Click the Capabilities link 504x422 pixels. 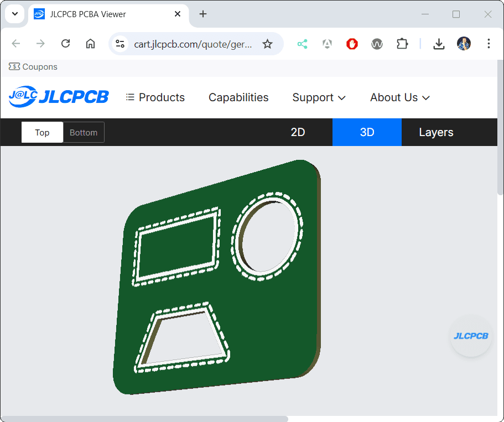(238, 97)
